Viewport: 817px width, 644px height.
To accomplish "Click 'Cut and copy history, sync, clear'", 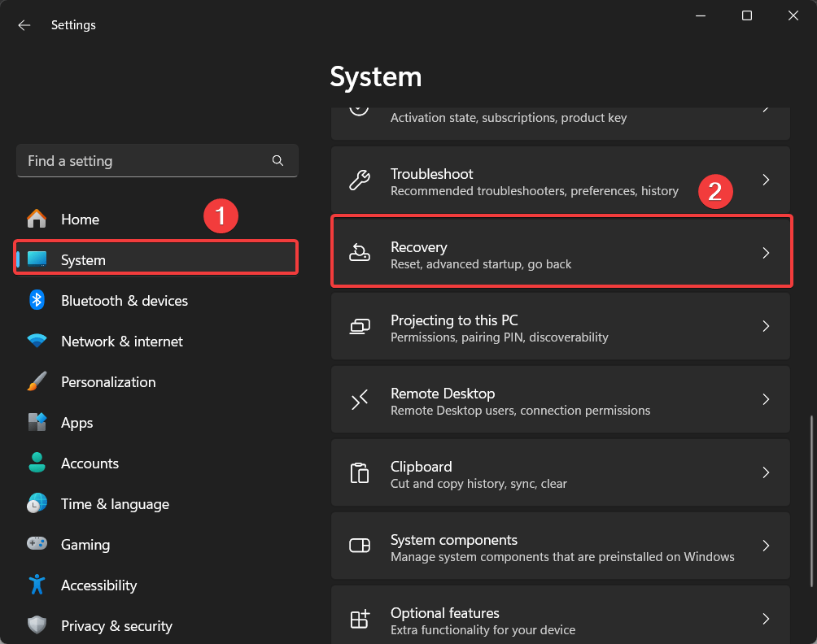I will [x=478, y=484].
